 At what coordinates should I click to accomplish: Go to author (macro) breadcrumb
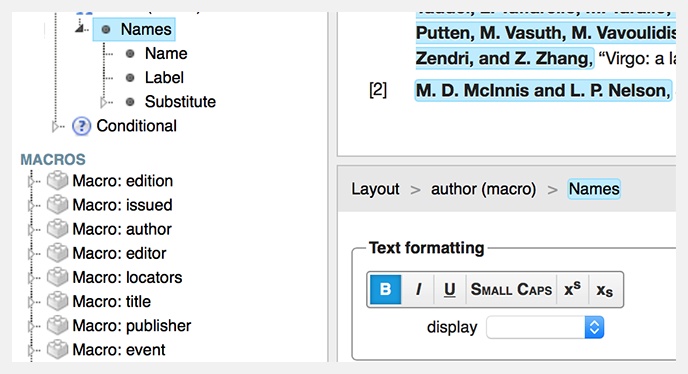point(484,189)
